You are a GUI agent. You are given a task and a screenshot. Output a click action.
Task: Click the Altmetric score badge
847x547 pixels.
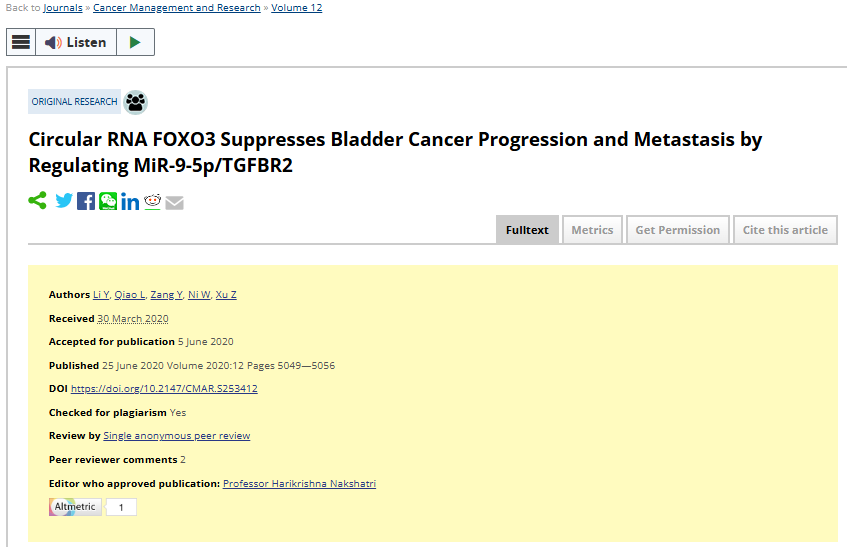[x=92, y=507]
